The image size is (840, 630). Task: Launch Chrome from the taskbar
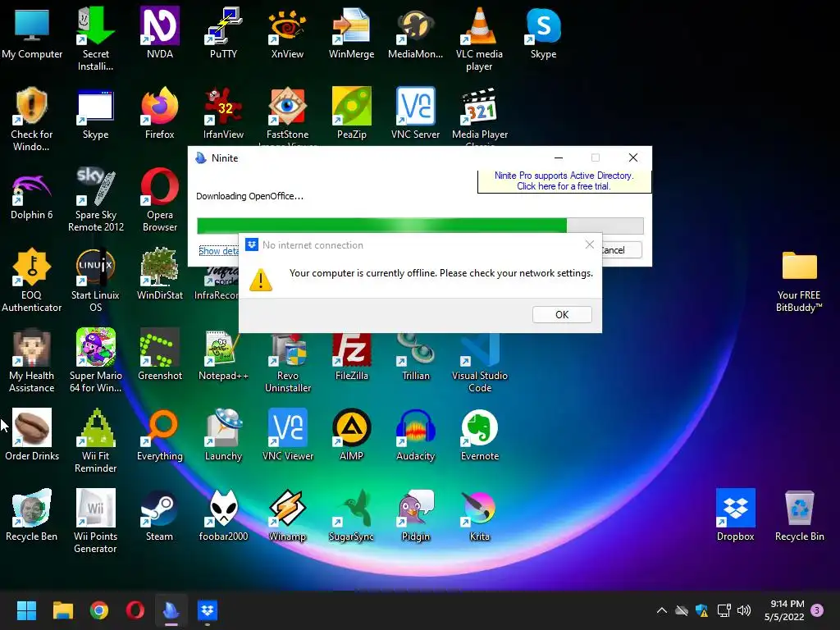(x=99, y=610)
